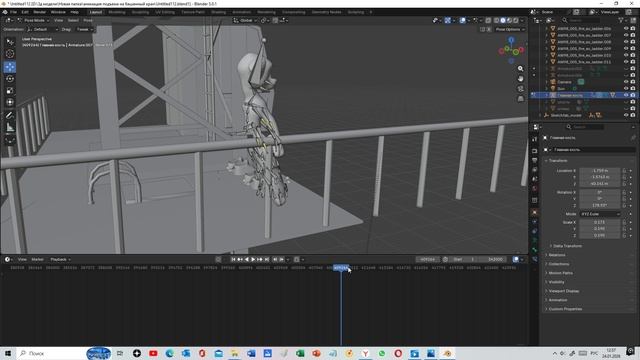Switch to solid viewport shading
The image size is (640, 360).
503,20
